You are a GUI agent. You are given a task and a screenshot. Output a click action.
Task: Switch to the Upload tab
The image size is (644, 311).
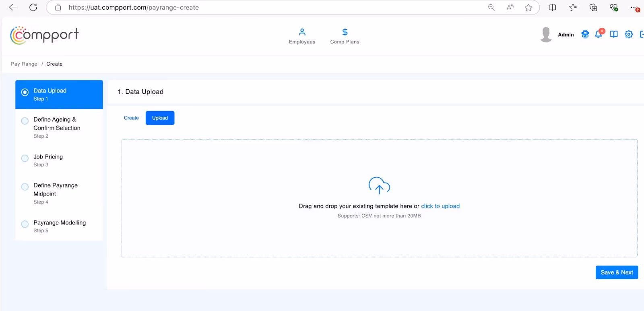[160, 118]
